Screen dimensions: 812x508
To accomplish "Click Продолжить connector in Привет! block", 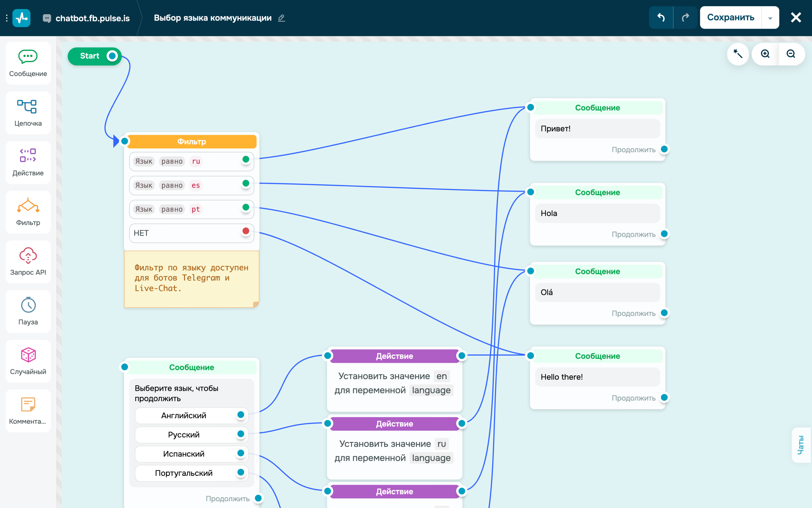I will [x=664, y=149].
